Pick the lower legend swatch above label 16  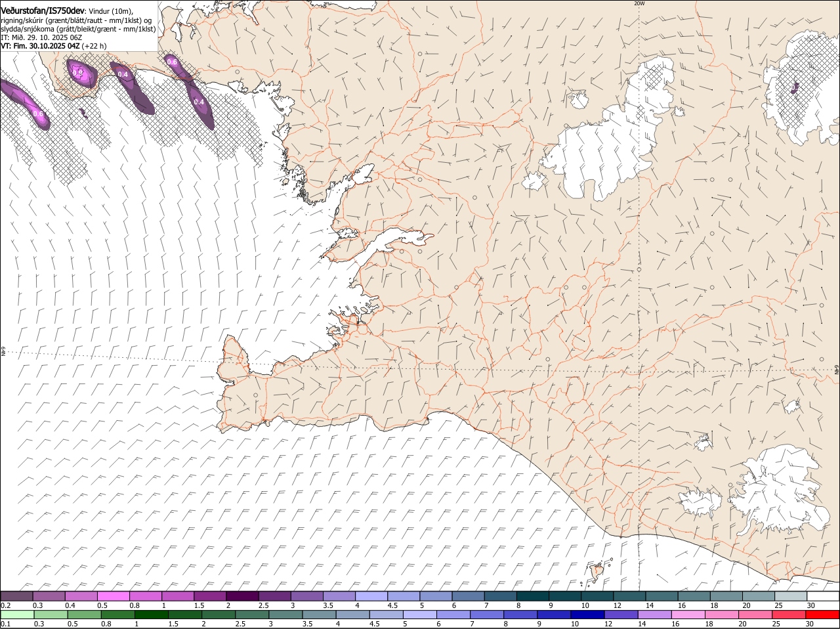point(688,615)
